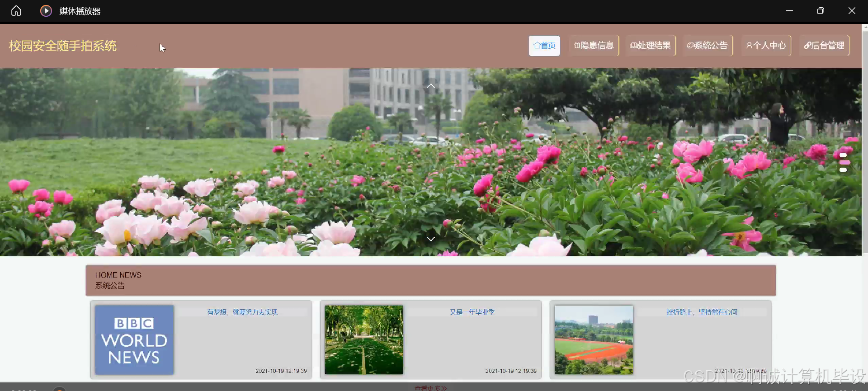
Task: Open the BBC World News thumbnail
Action: pos(134,339)
